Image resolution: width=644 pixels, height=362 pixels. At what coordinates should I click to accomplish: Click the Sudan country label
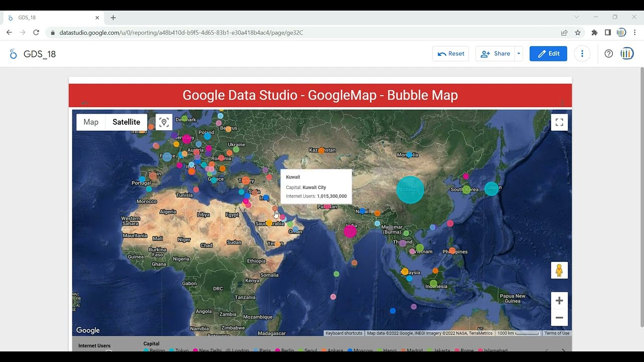pos(234,242)
